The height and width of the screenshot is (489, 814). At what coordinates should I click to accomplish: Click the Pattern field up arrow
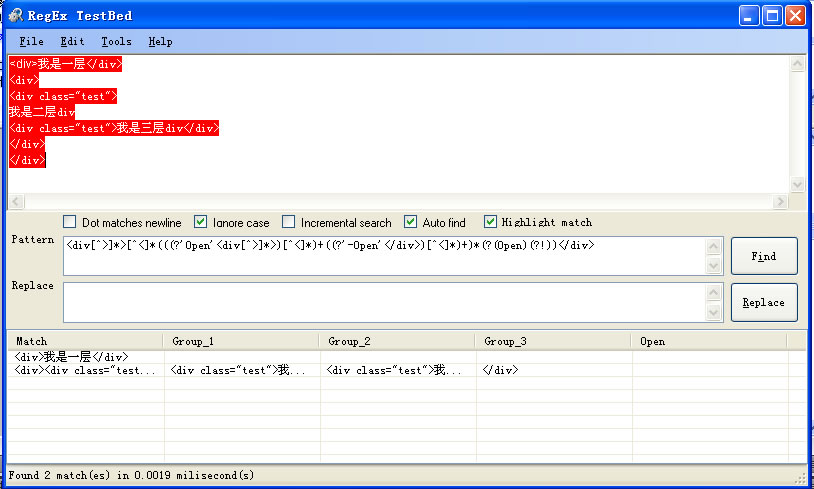(714, 246)
